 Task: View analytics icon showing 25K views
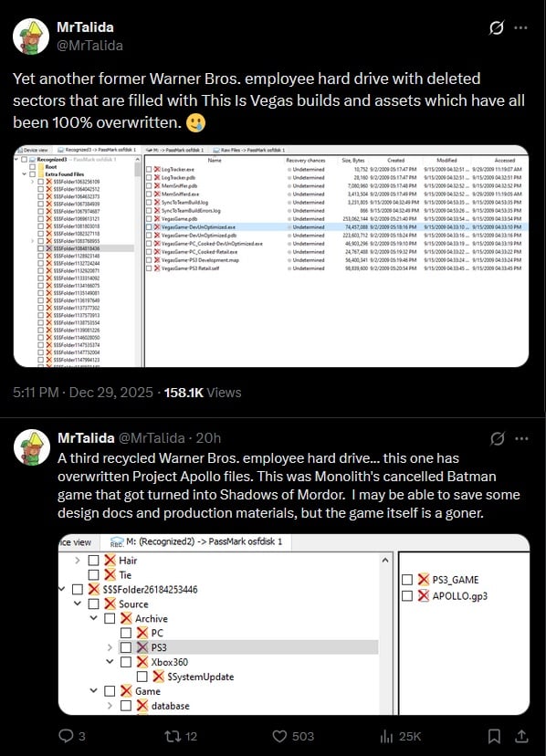click(386, 736)
